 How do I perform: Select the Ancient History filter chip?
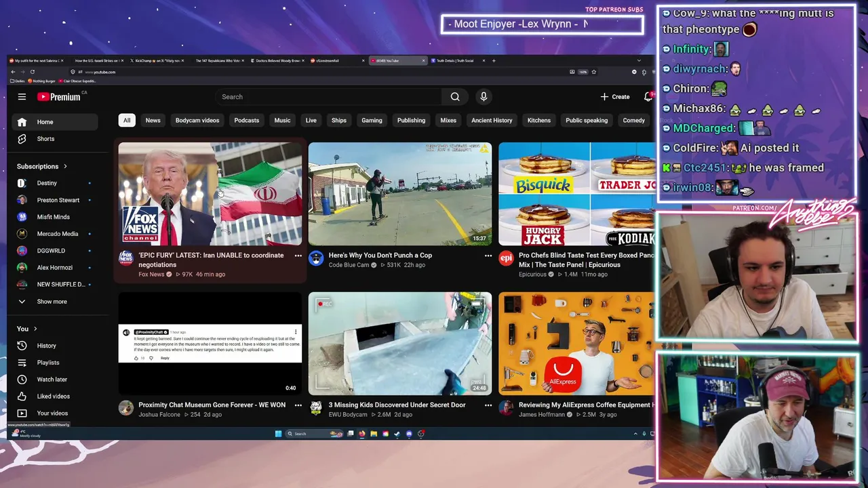492,121
